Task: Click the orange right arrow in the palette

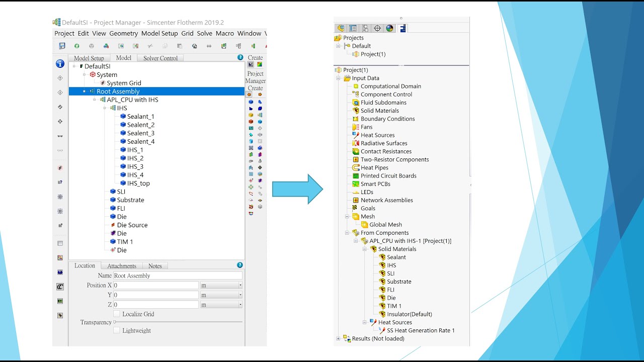Action: click(260, 95)
